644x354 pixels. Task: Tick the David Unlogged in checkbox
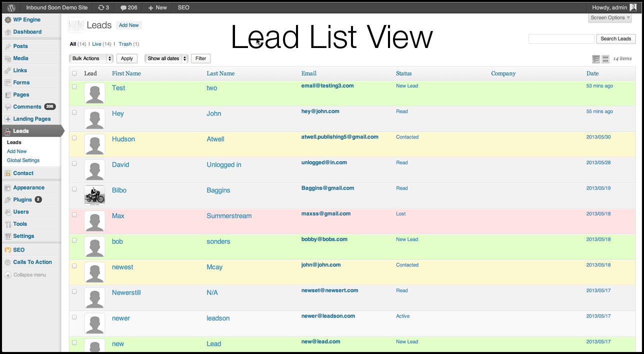74,163
